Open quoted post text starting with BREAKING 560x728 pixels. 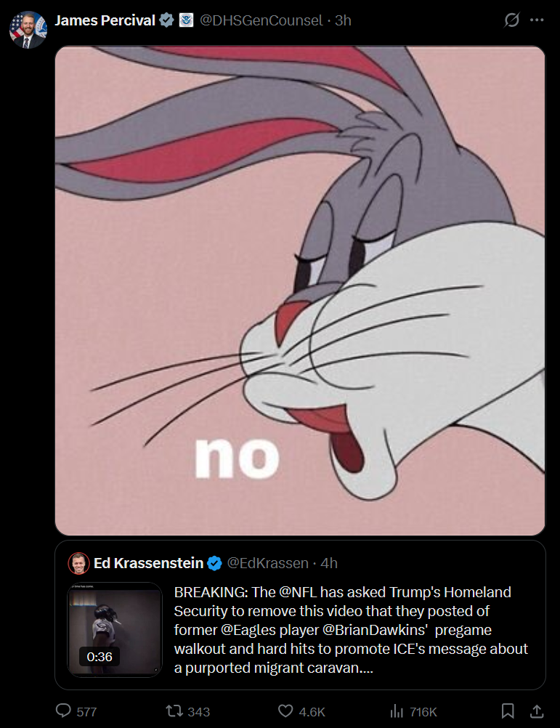[x=352, y=630]
